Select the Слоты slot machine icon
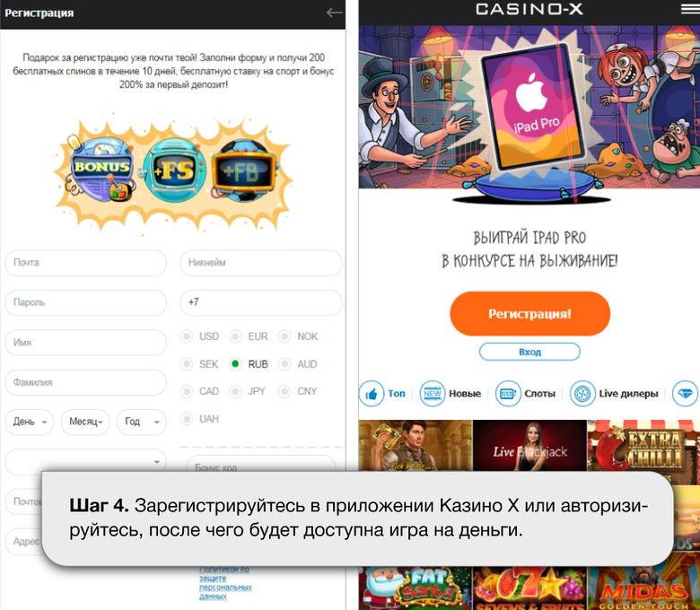 [x=508, y=394]
